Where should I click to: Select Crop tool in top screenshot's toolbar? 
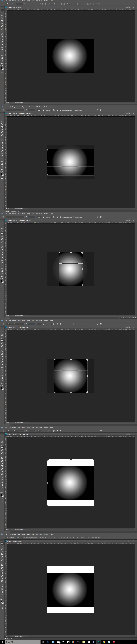(2, 21)
